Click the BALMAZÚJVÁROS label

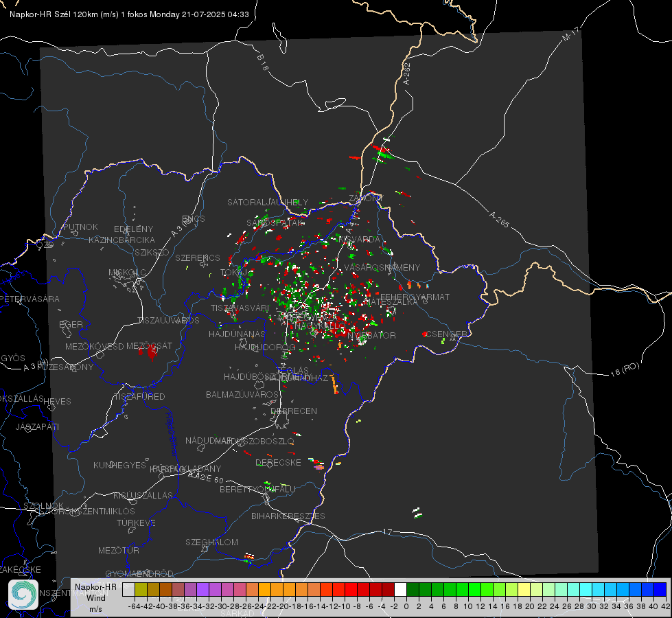pyautogui.click(x=242, y=395)
